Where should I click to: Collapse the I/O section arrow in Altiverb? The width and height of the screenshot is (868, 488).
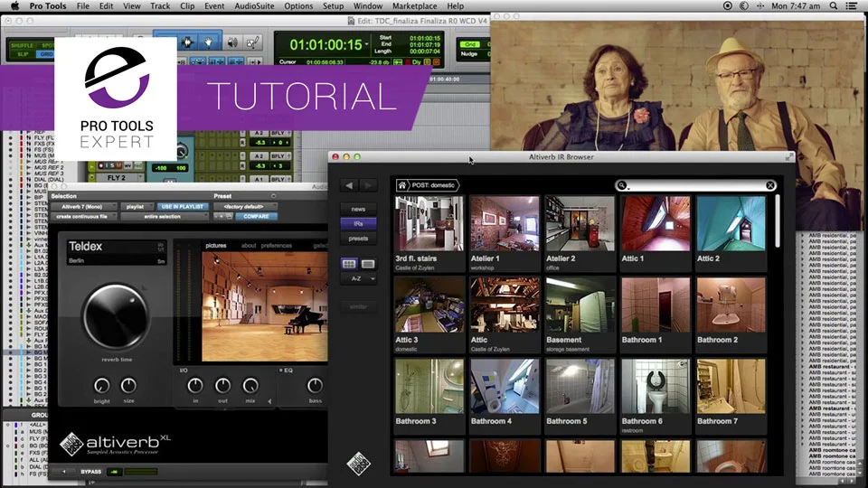(x=270, y=401)
